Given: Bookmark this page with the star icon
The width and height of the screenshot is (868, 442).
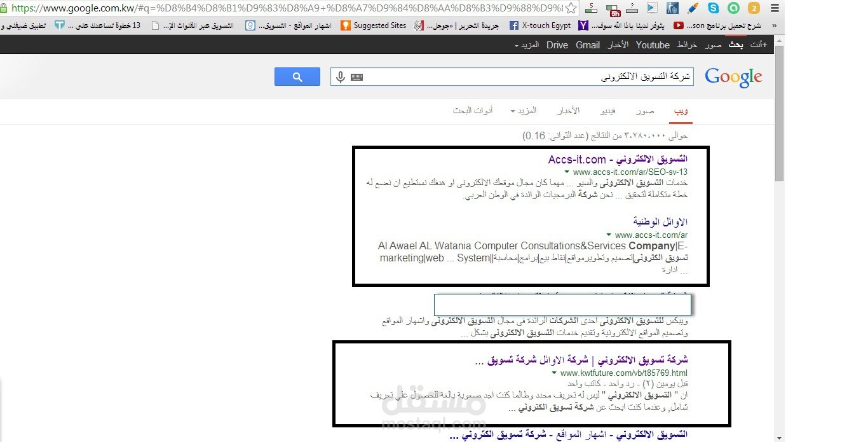Looking at the screenshot, I should tap(571, 8).
